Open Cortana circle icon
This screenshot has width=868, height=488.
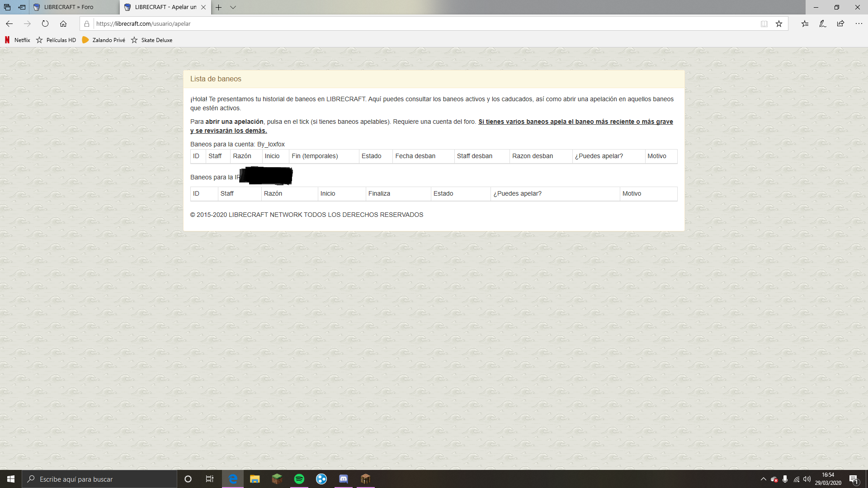coord(188,479)
